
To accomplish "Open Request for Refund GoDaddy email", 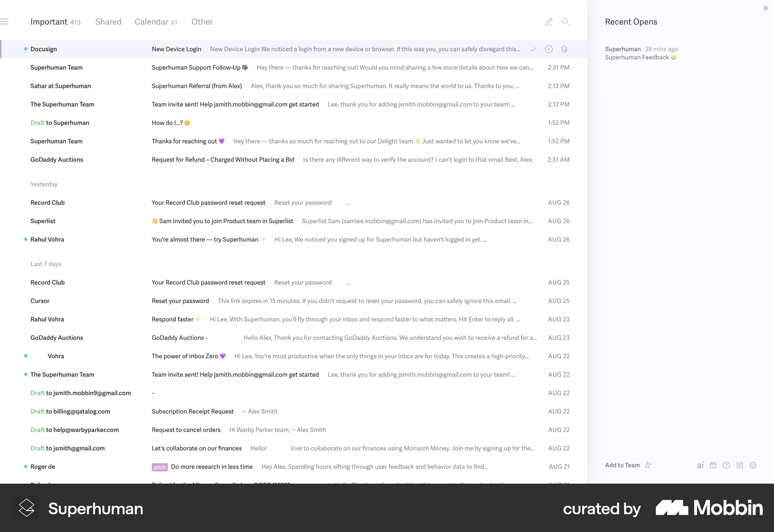I will tap(294, 160).
